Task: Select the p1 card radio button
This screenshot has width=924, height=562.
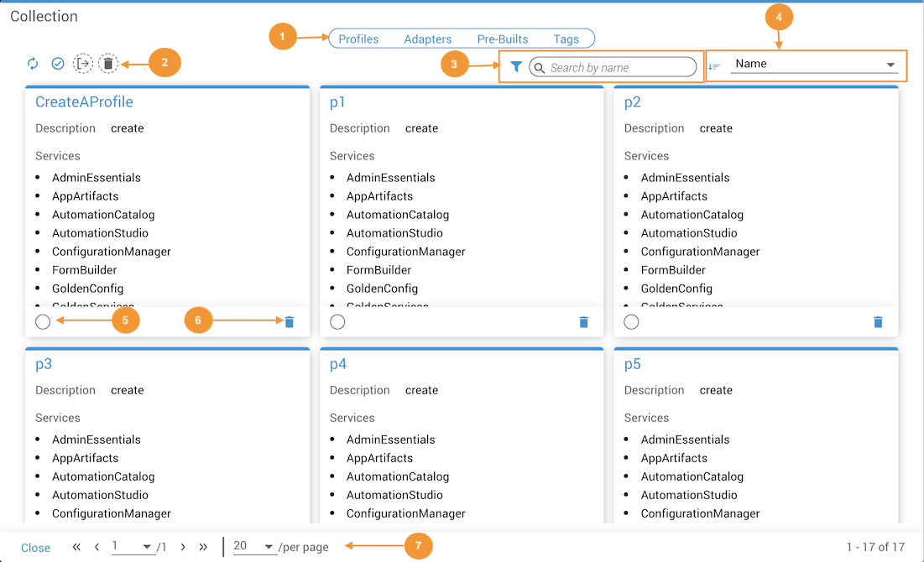Action: pos(337,322)
